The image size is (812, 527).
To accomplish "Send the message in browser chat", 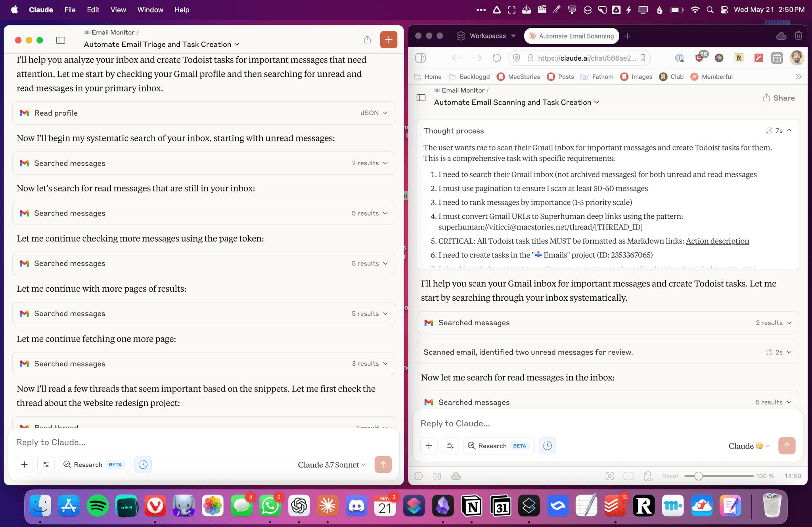I will tap(787, 446).
